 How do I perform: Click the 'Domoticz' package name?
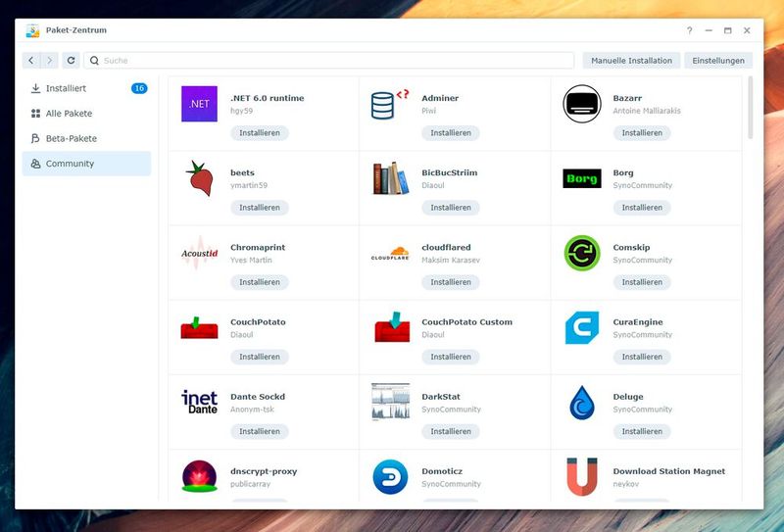click(442, 471)
